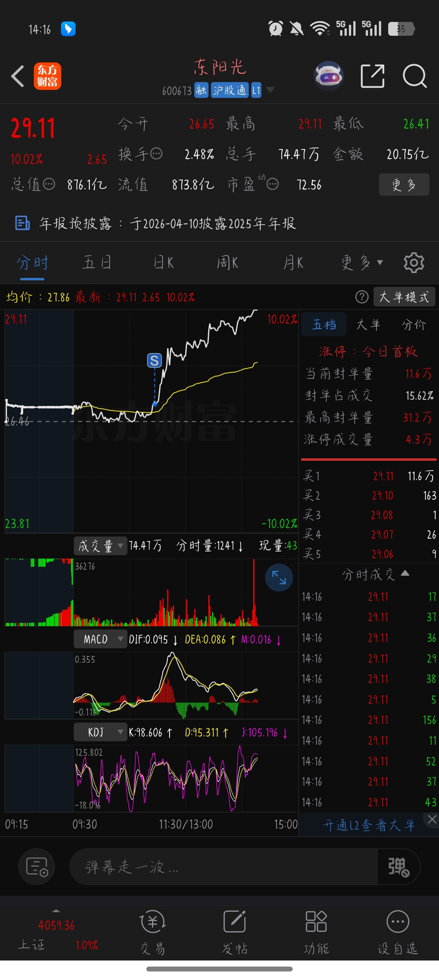This screenshot has width=439, height=980.
Task: Switch to the 月K tab
Action: tap(293, 263)
